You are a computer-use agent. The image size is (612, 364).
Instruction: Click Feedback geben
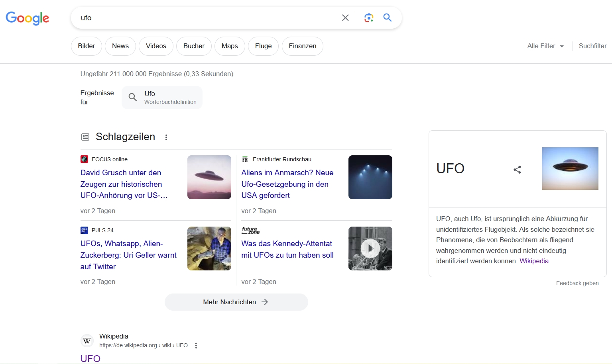click(577, 283)
